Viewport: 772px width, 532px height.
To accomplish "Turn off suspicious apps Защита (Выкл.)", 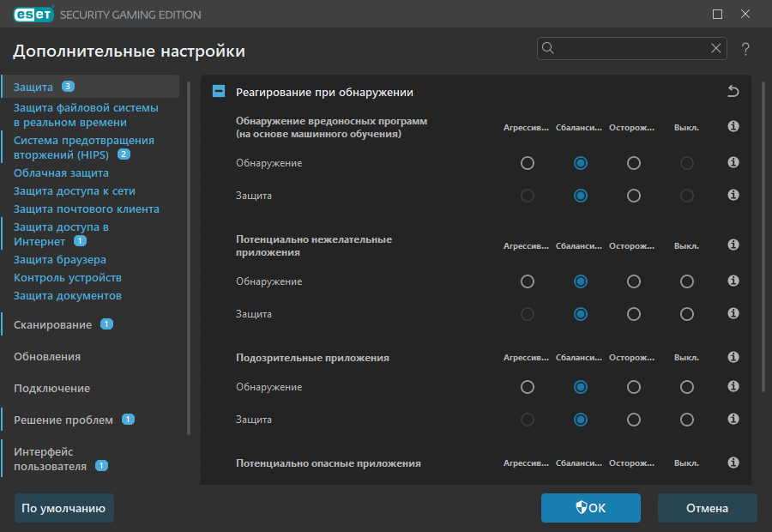I will pos(687,420).
